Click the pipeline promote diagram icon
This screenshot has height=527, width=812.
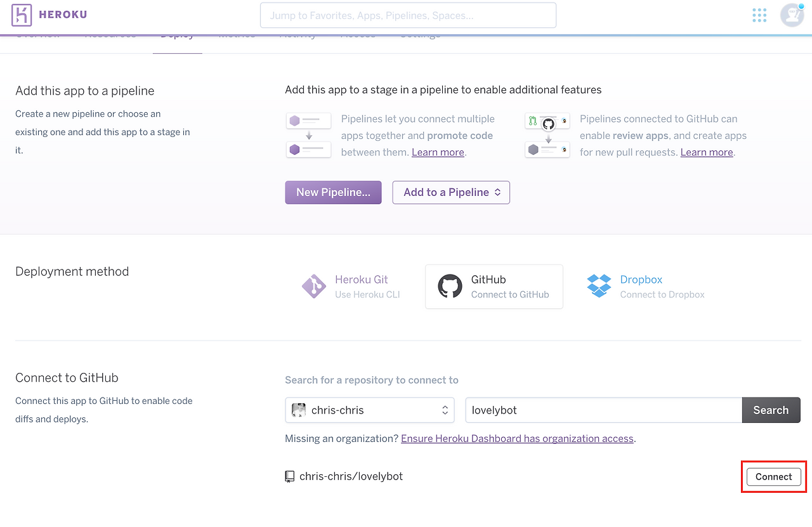[x=308, y=135]
